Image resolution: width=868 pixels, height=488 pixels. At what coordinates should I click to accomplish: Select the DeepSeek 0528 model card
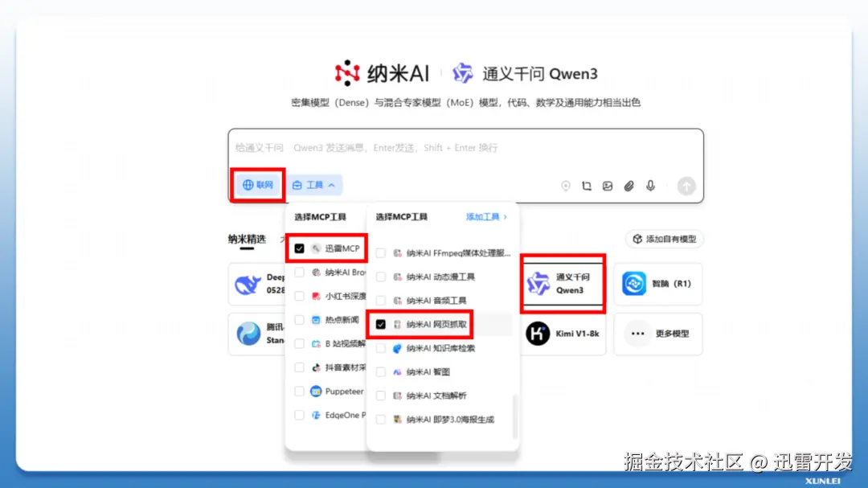coord(257,284)
